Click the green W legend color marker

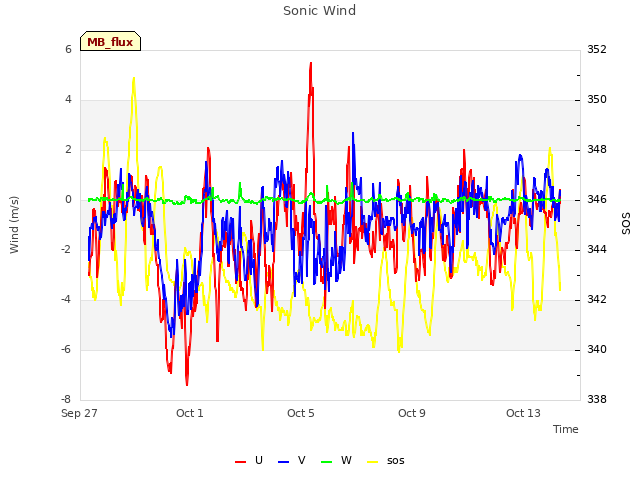click(x=327, y=462)
